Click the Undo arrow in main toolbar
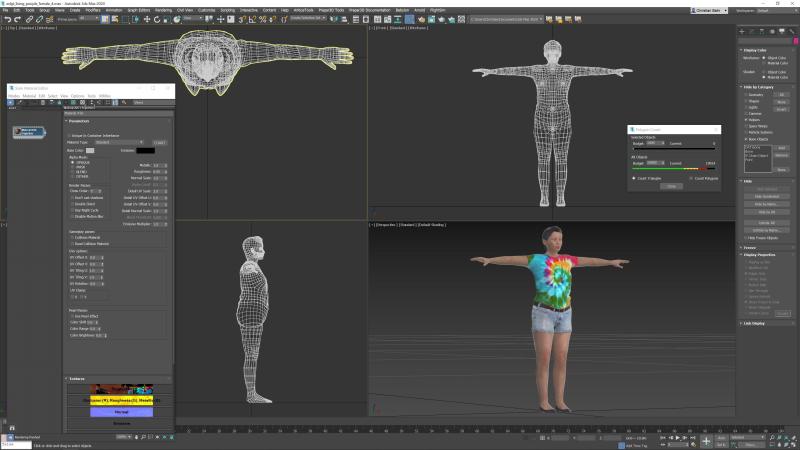Screen dimensions: 800x450 tap(8, 19)
